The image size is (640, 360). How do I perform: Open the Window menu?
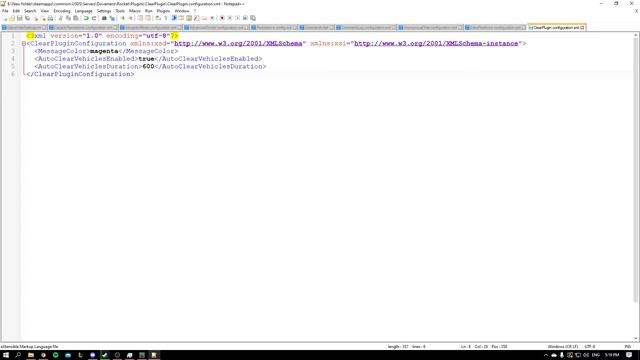point(182,11)
